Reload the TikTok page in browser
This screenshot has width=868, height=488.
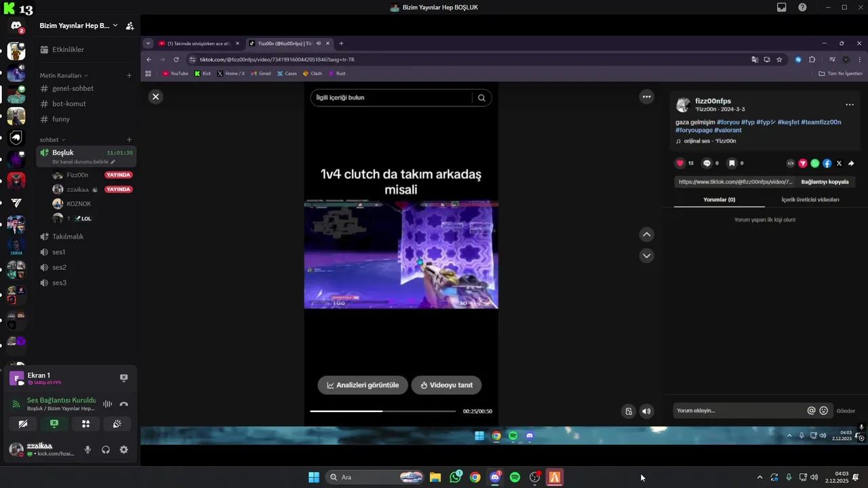pyautogui.click(x=176, y=60)
